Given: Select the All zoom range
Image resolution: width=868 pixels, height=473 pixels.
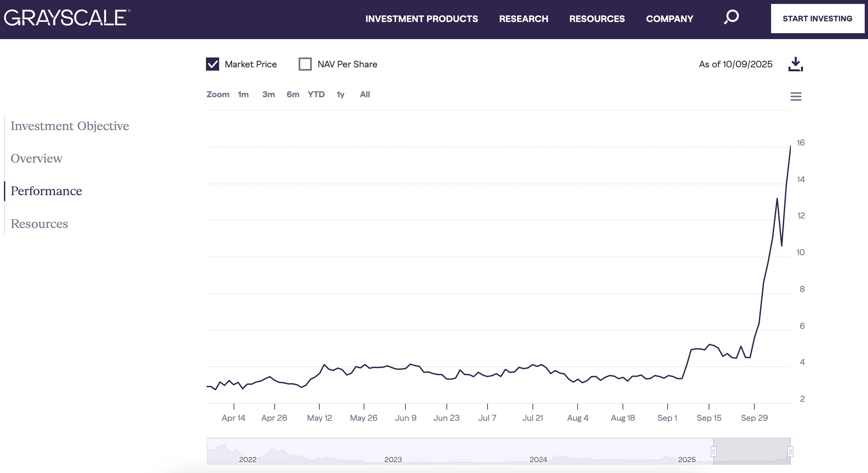Looking at the screenshot, I should tap(364, 95).
